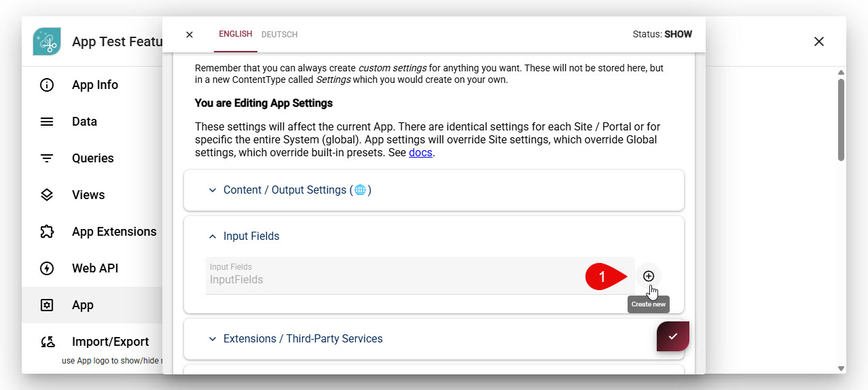Click the Web API lightning bolt icon
This screenshot has width=868, height=390.
tap(47, 268)
